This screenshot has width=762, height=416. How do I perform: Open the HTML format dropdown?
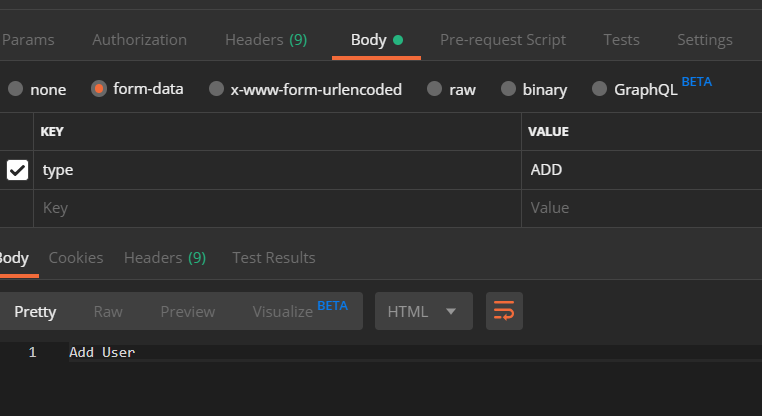(422, 311)
